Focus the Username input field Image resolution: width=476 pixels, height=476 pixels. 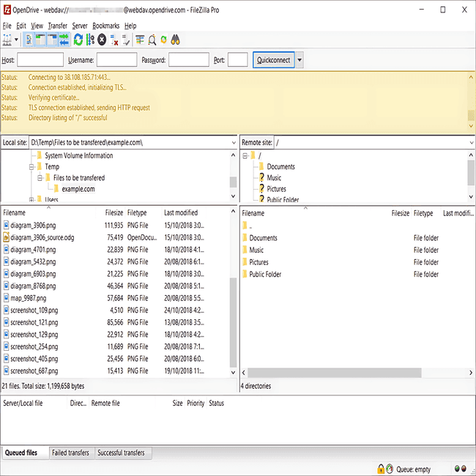click(x=117, y=59)
